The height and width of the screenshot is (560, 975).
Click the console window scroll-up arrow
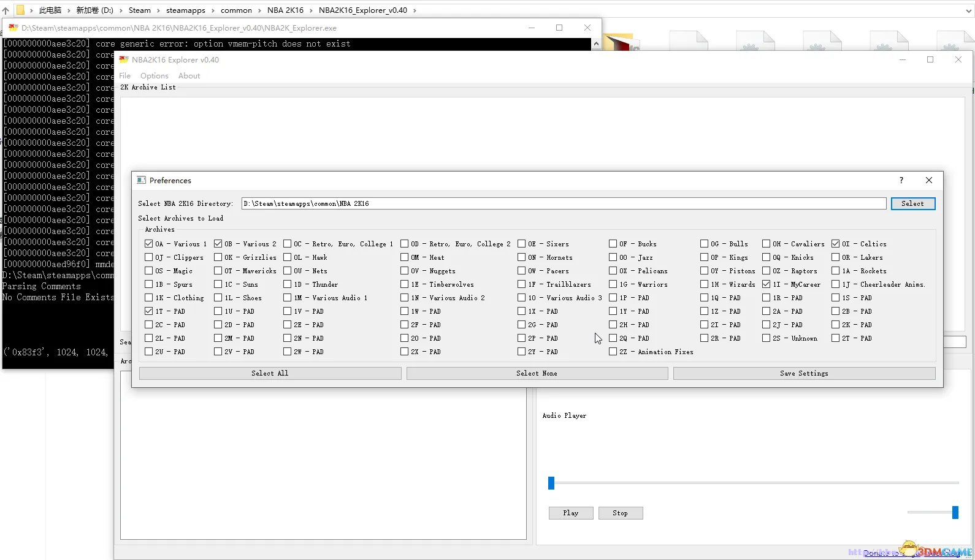point(595,44)
